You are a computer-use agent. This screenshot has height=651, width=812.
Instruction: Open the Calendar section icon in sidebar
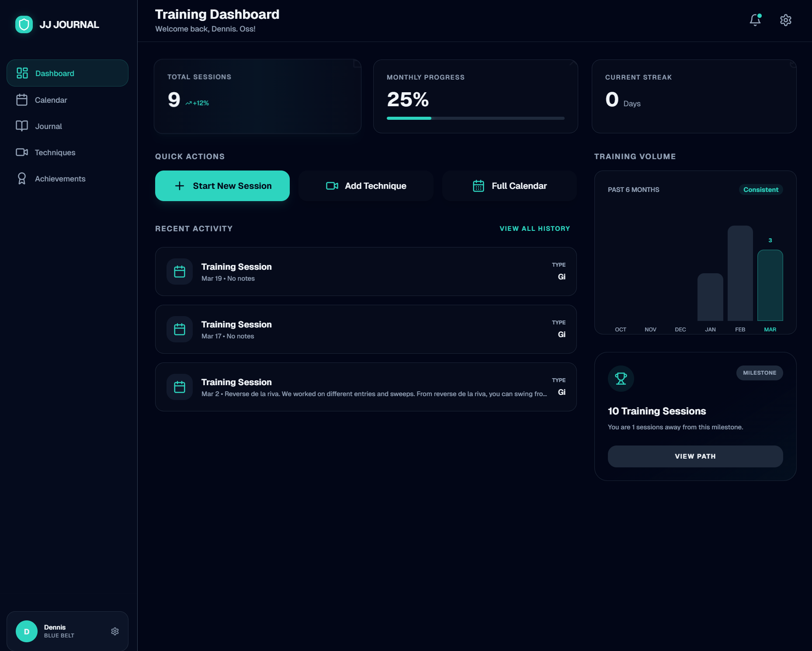(x=22, y=100)
